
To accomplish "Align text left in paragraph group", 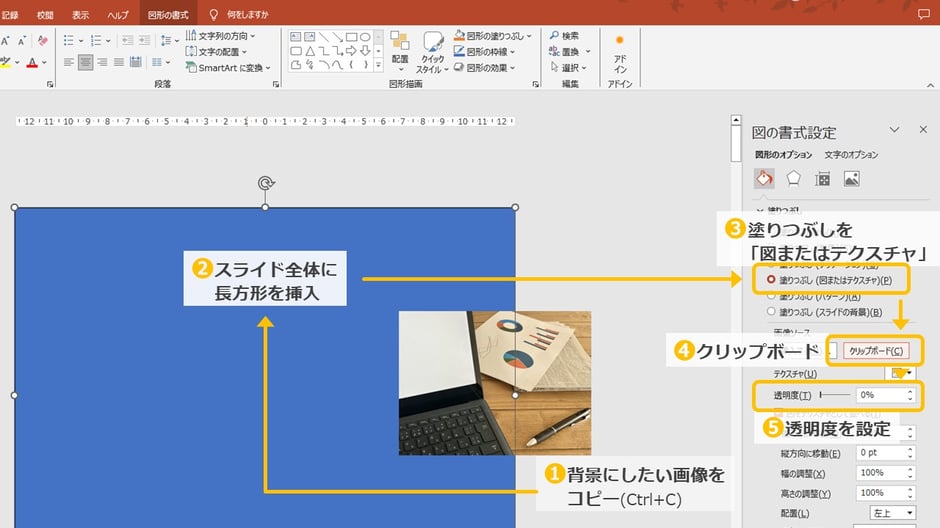I will [x=69, y=62].
